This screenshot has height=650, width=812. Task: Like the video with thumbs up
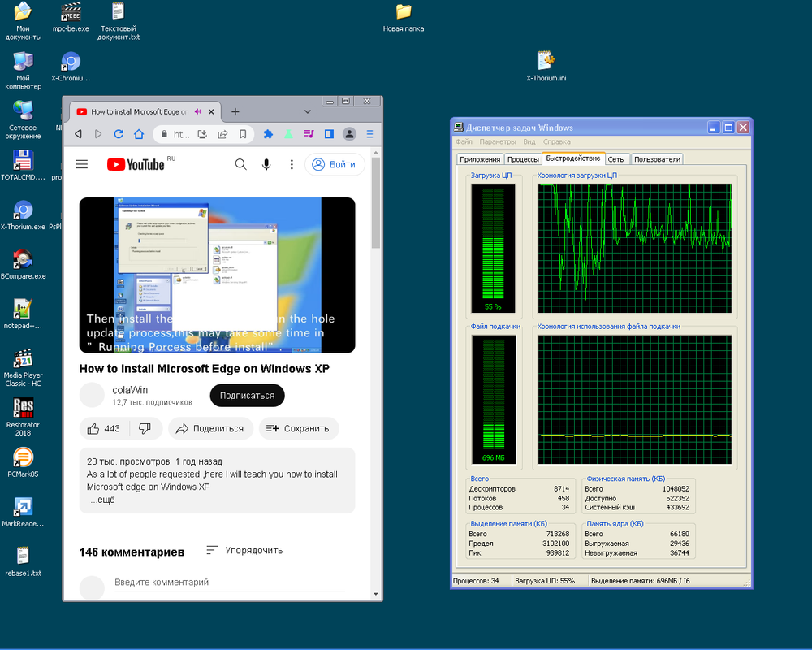coord(104,429)
